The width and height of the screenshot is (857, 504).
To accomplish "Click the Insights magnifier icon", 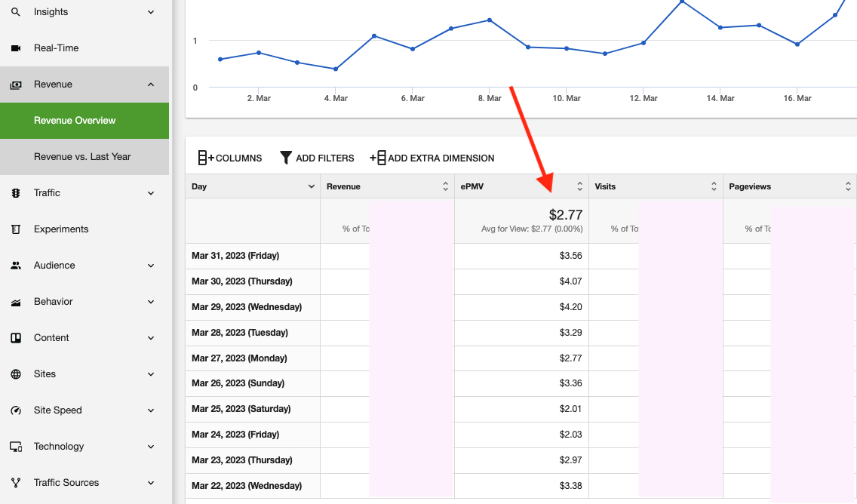I will (16, 11).
